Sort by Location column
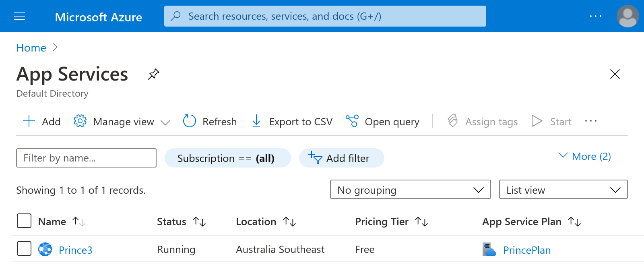The width and height of the screenshot is (644, 265). [x=266, y=222]
